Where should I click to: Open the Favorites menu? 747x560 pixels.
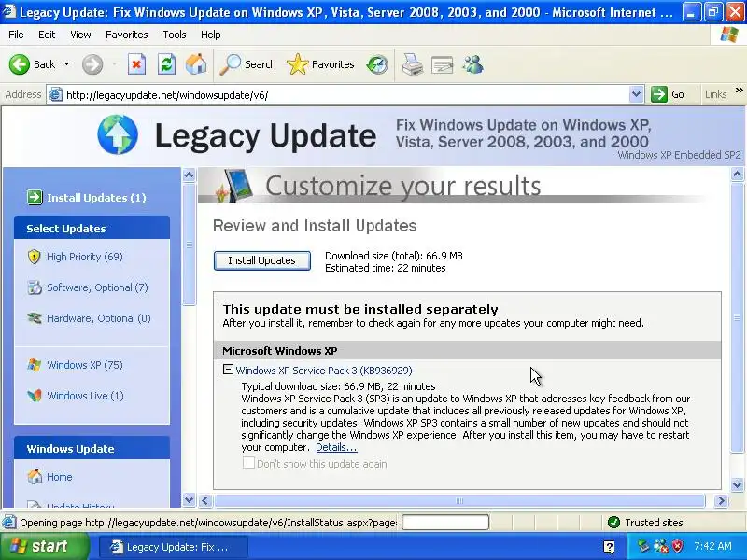point(127,35)
